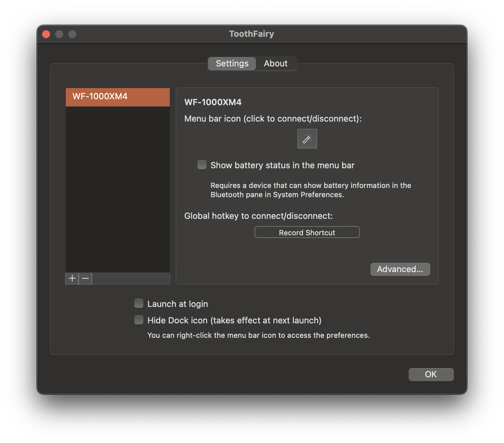
Task: Click the 'Global hotkey to connect/disconnect:' label
Action: click(259, 216)
